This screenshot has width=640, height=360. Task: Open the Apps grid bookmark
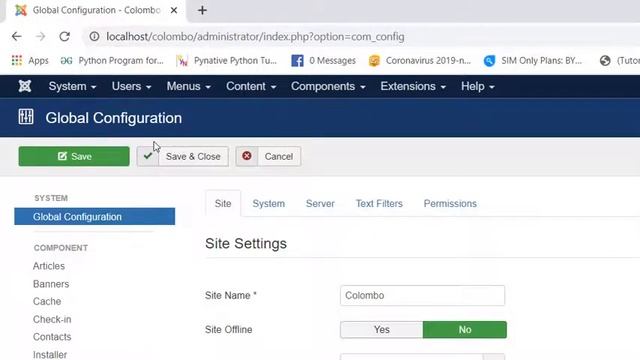click(x=30, y=60)
